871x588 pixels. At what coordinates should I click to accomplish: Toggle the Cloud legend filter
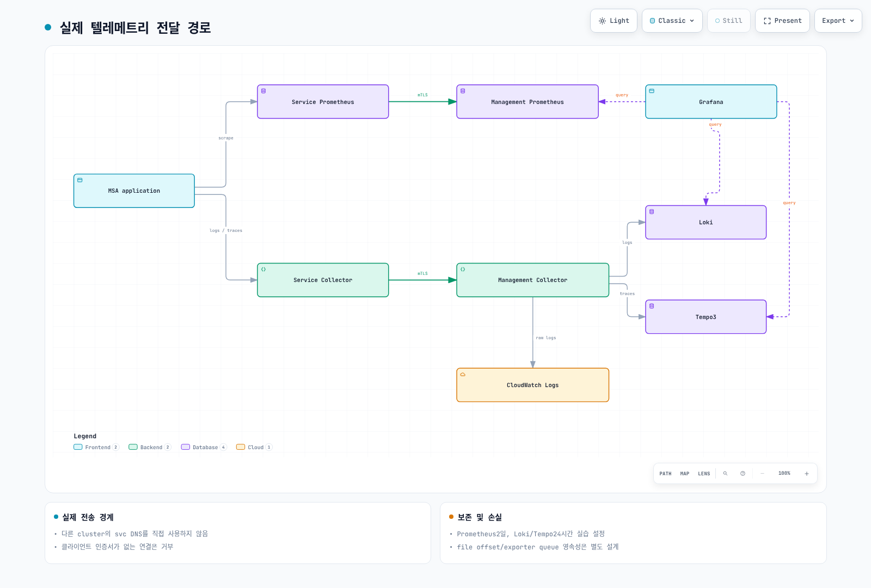254,448
